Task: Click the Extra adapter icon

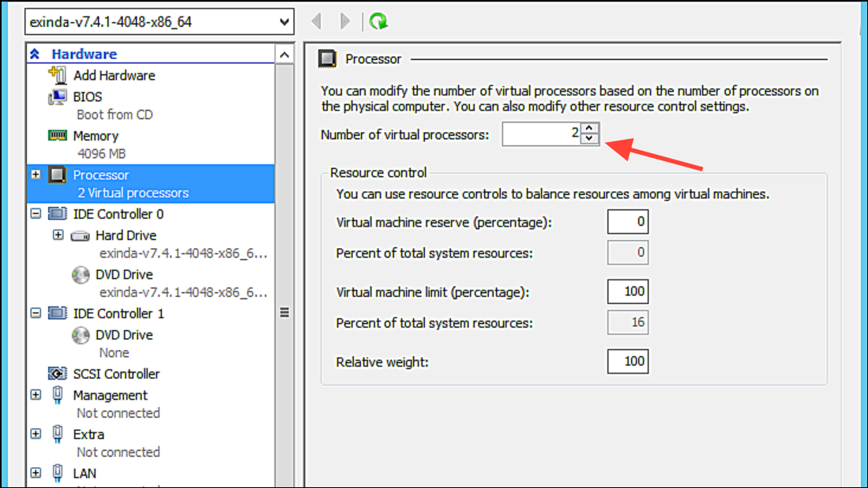Action: [x=58, y=434]
